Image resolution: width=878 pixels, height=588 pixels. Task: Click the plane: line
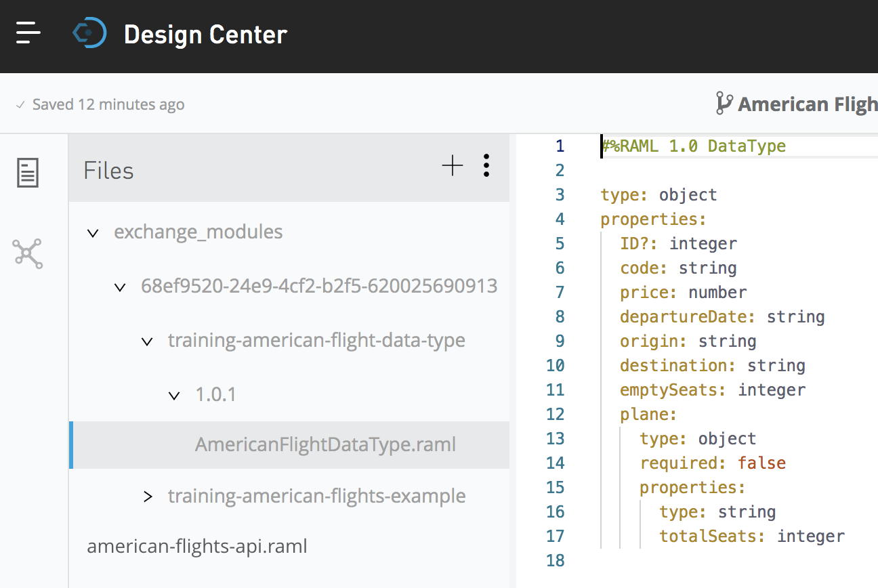[x=648, y=415]
